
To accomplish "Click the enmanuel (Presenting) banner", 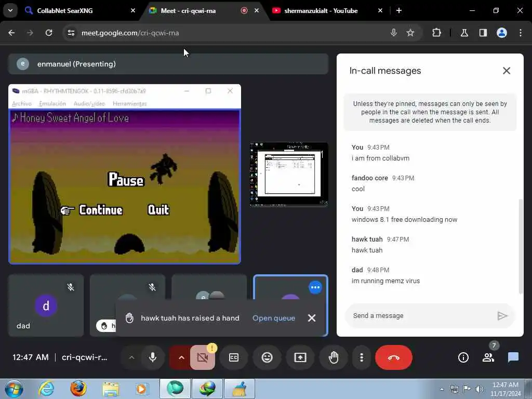I will 168,64.
